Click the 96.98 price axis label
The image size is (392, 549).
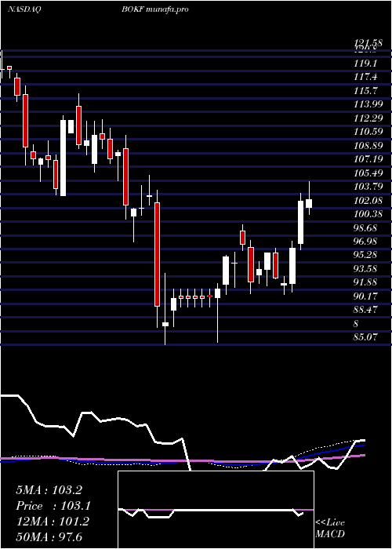coord(365,242)
